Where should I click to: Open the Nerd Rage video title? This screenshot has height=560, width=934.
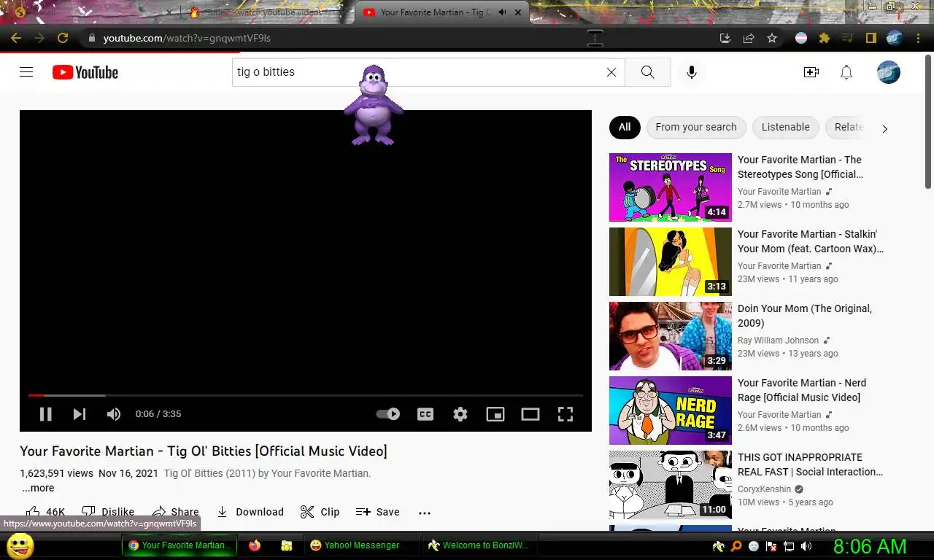click(802, 390)
